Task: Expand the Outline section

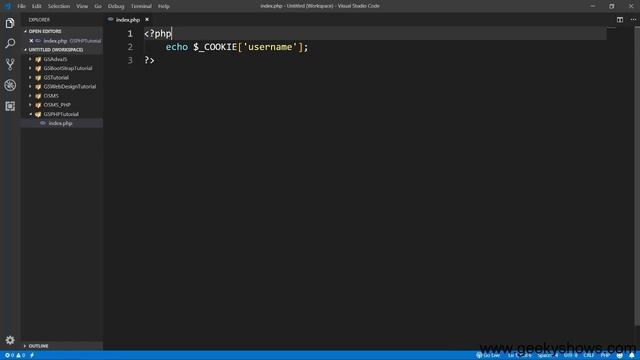Action: tap(62, 346)
